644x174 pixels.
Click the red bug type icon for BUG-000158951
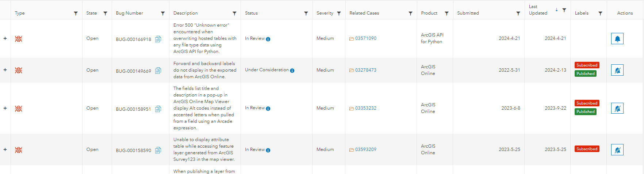click(x=19, y=109)
